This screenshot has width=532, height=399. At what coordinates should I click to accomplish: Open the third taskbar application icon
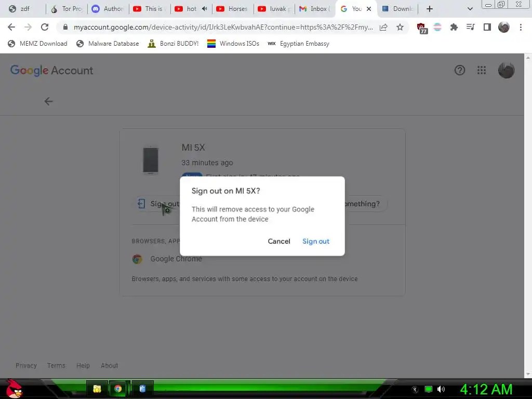pyautogui.click(x=142, y=389)
